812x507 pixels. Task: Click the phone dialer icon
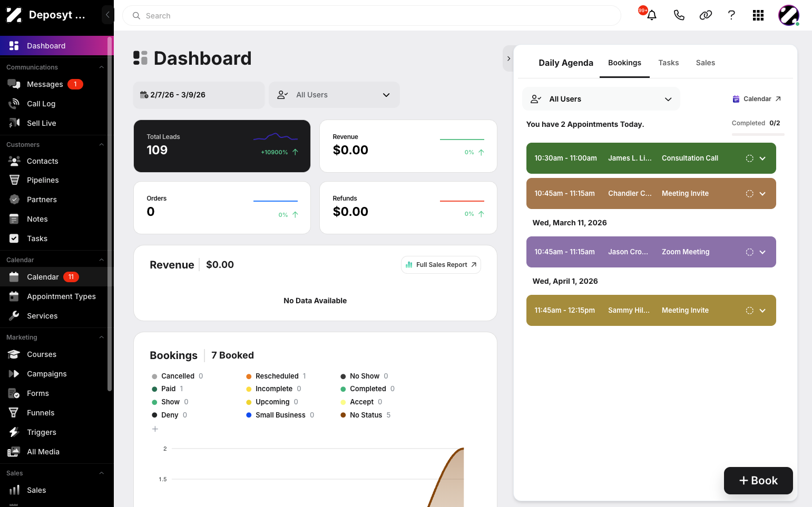679,15
